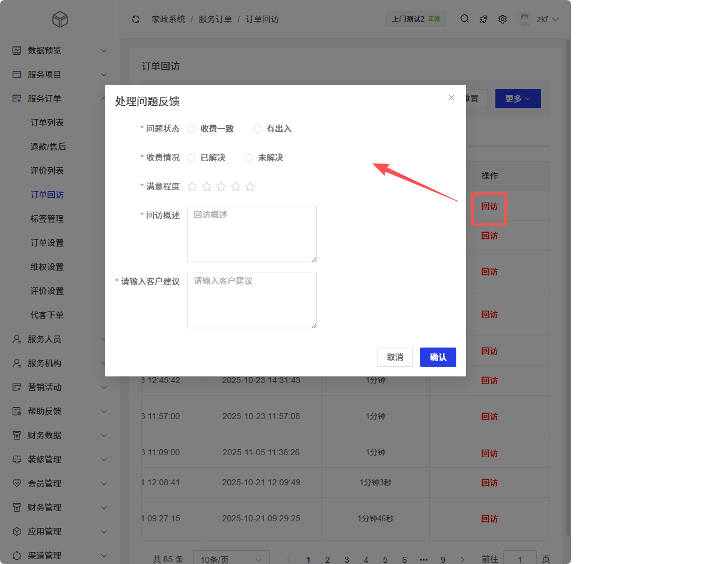Open the zkf user dropdown

coord(539,19)
